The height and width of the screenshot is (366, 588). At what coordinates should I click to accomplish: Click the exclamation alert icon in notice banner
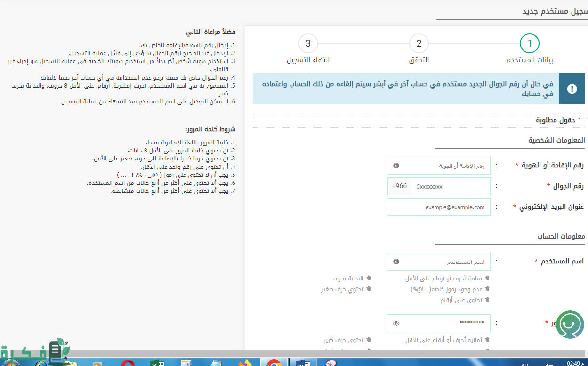[572, 89]
